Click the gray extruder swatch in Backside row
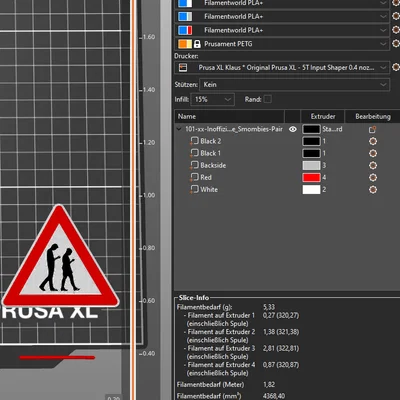 tap(311, 165)
